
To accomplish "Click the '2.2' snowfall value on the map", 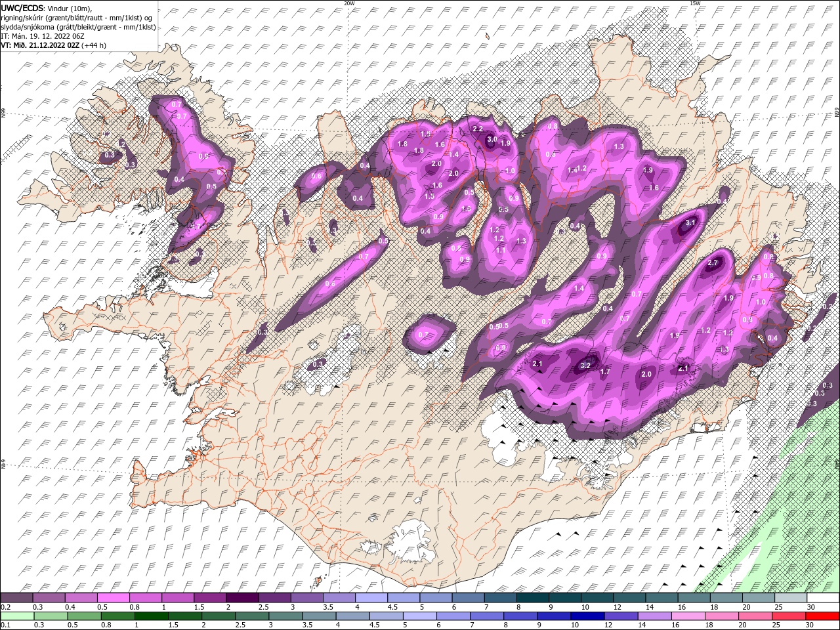I will [478, 129].
